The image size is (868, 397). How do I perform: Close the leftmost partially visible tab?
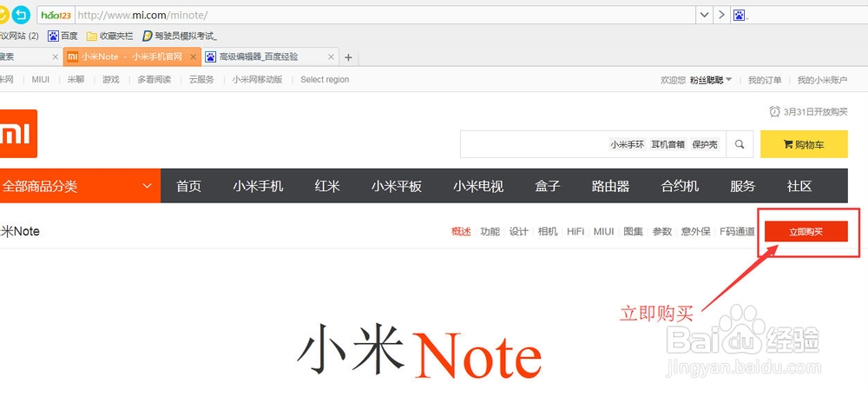click(x=55, y=57)
